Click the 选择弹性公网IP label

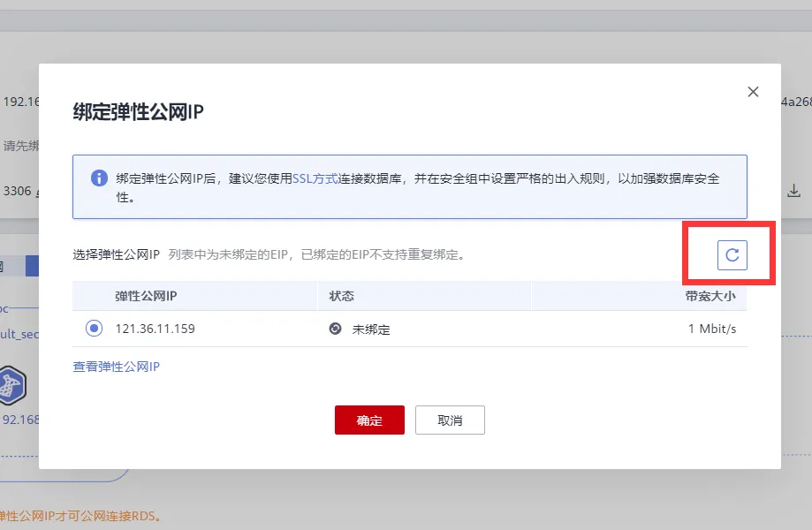coord(116,254)
